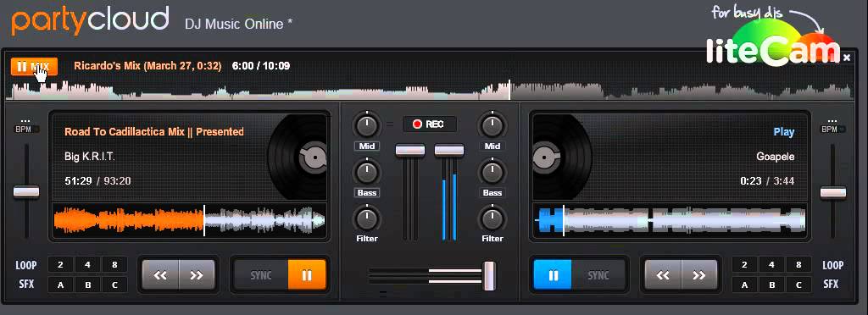
Task: Set an 8-beat loop on the left deck
Action: pyautogui.click(x=114, y=265)
